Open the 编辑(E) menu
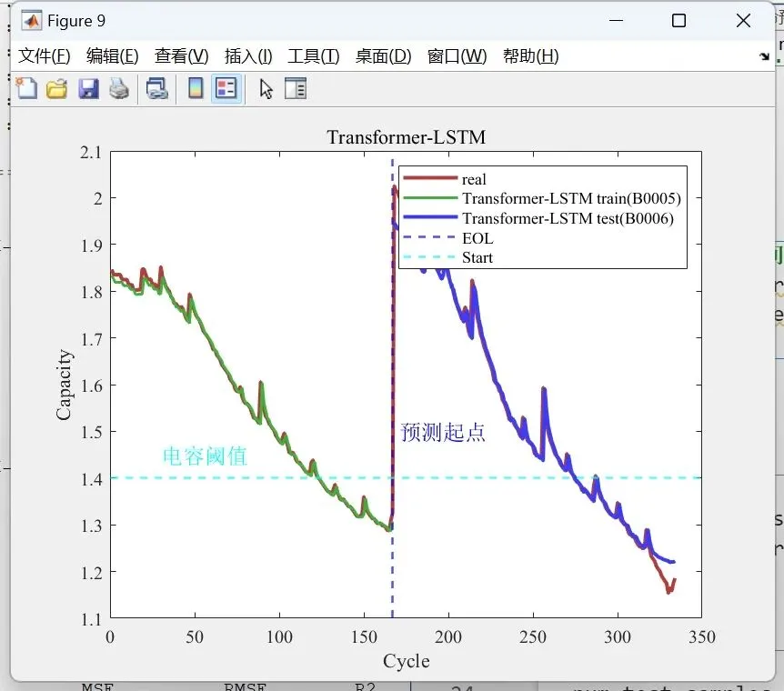This screenshot has height=691, width=784. coord(112,56)
